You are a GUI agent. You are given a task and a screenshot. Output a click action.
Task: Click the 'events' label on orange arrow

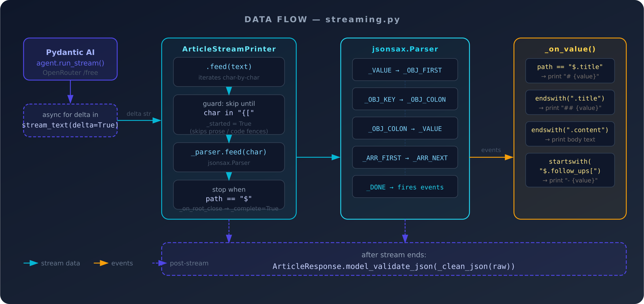tap(491, 150)
